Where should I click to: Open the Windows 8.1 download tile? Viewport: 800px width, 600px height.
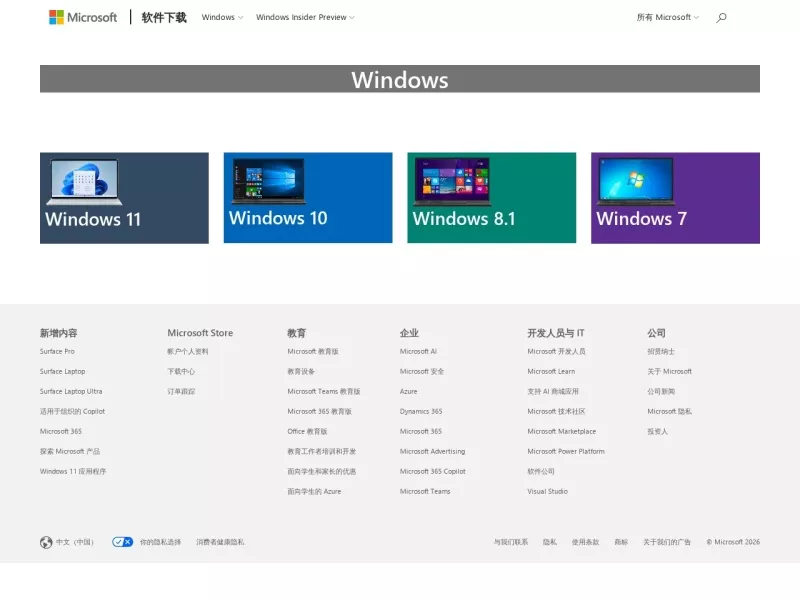pos(491,198)
